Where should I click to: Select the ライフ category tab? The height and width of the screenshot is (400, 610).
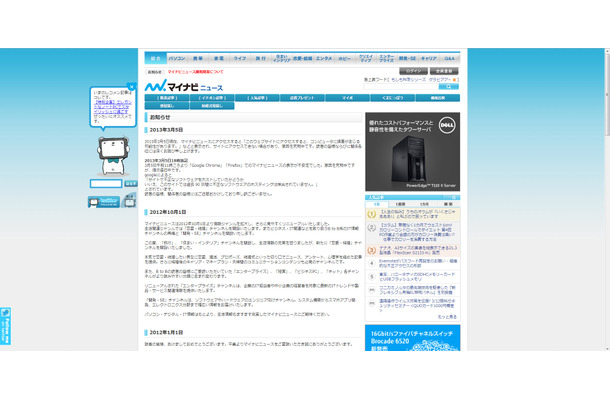click(x=240, y=58)
